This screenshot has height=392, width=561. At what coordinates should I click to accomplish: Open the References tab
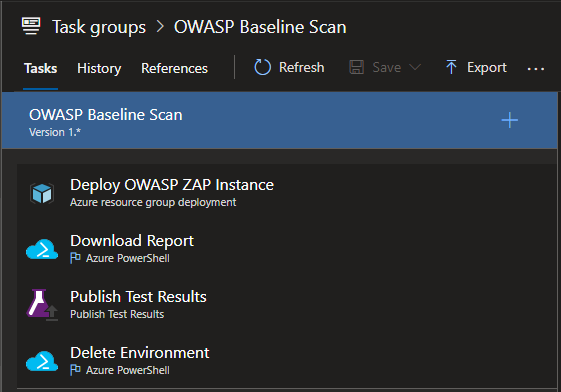pos(174,68)
